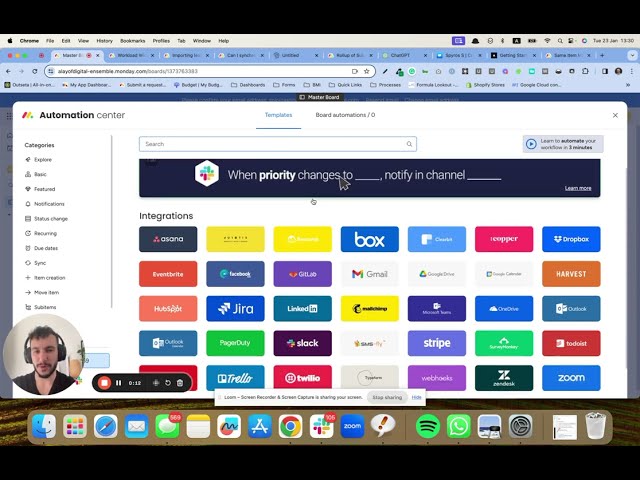Click Learn more on Slack banner
The image size is (640, 480).
[578, 188]
